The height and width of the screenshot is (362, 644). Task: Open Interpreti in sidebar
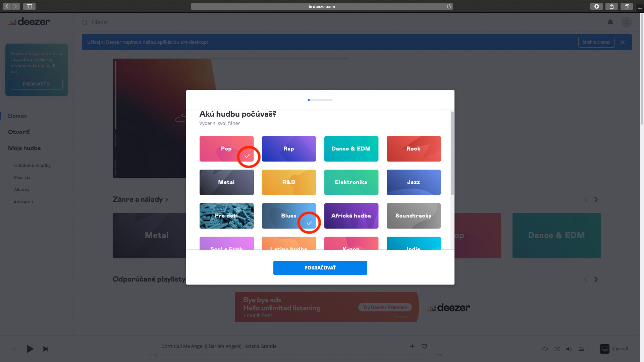(x=23, y=201)
